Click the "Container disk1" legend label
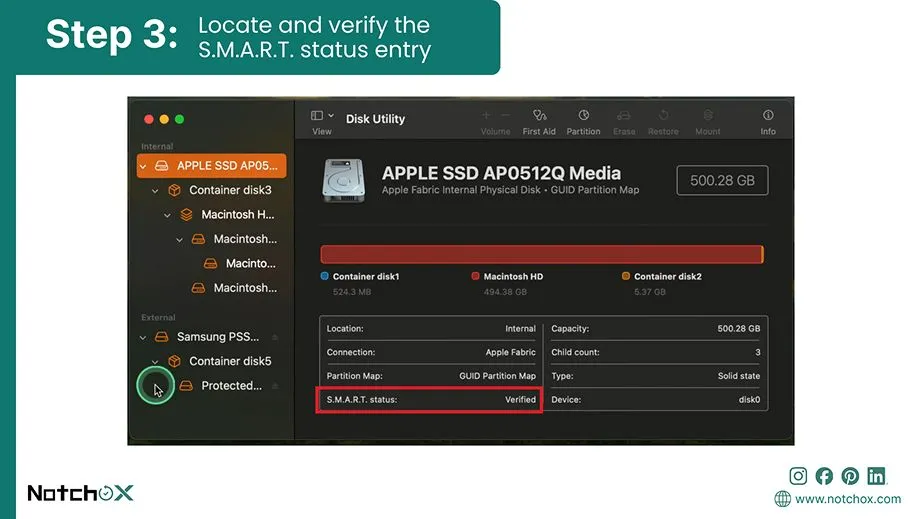Image resolution: width=922 pixels, height=519 pixels. [366, 276]
